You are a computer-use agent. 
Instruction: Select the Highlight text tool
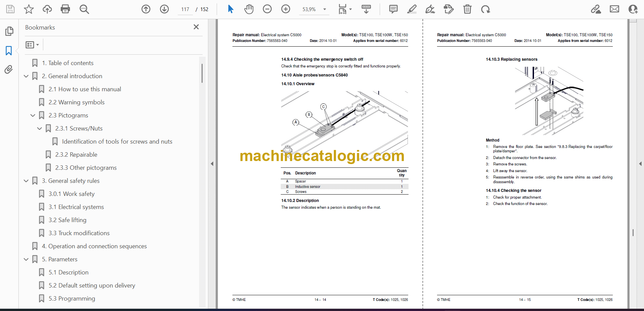[x=412, y=9]
